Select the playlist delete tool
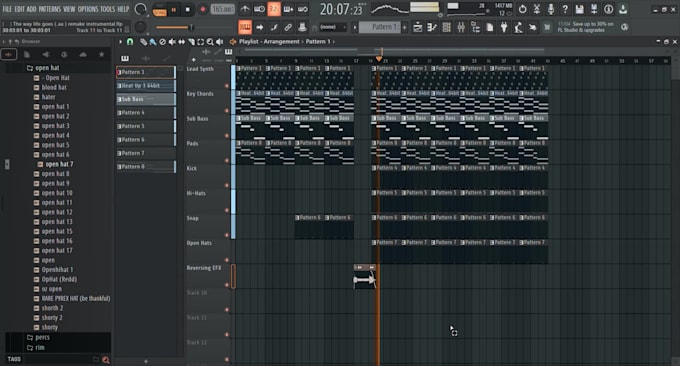The width and height of the screenshot is (680, 366). pos(162,42)
